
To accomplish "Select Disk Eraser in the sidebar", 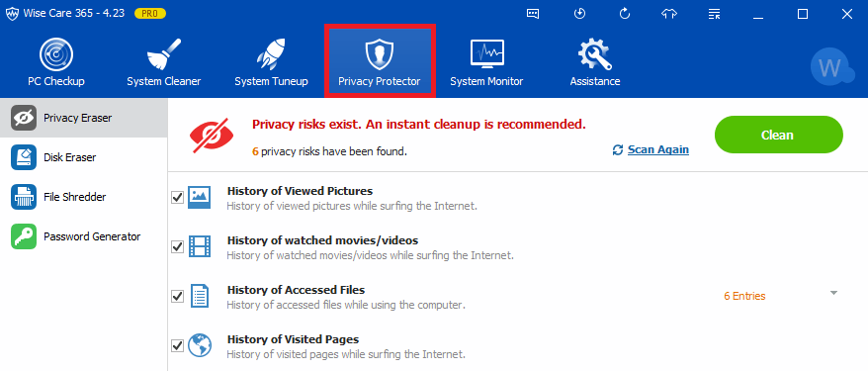I will [84, 157].
